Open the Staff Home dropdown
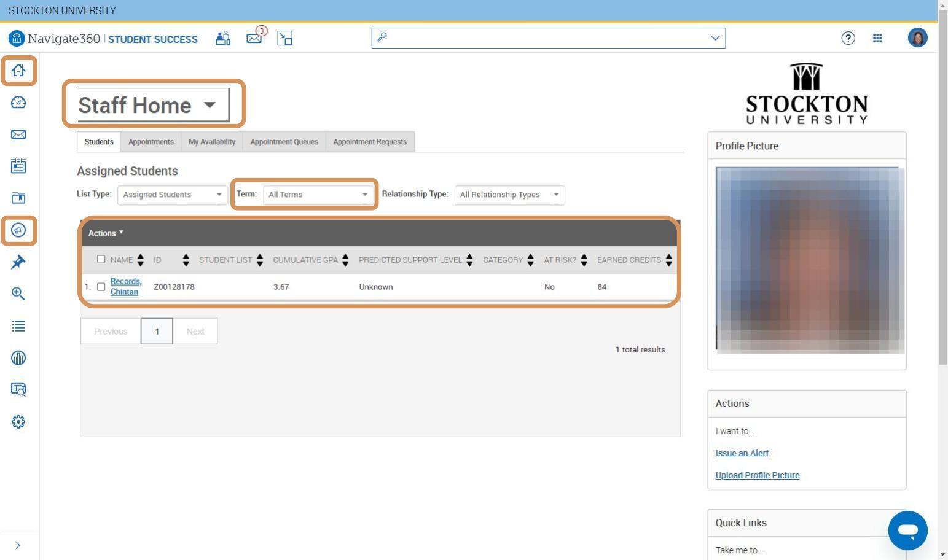 click(153, 105)
